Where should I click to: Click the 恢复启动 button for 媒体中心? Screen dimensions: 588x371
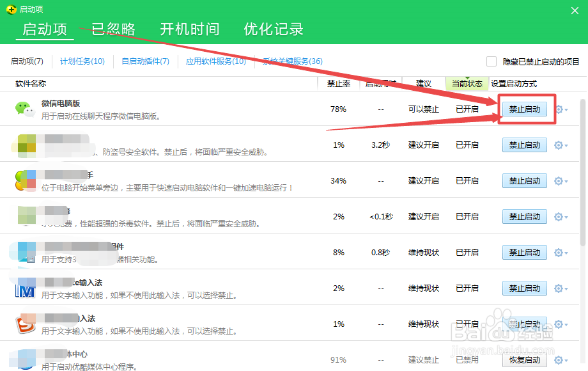(x=524, y=359)
